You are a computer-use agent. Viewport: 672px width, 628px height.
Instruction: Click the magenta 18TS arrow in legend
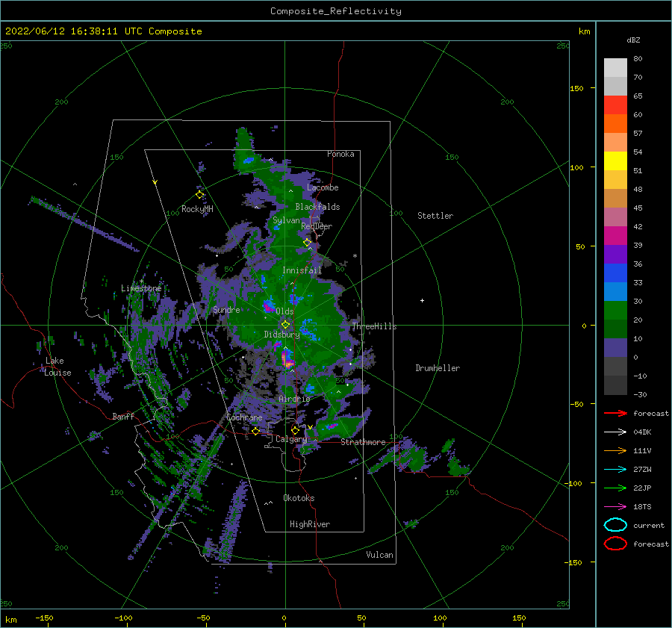coord(615,507)
